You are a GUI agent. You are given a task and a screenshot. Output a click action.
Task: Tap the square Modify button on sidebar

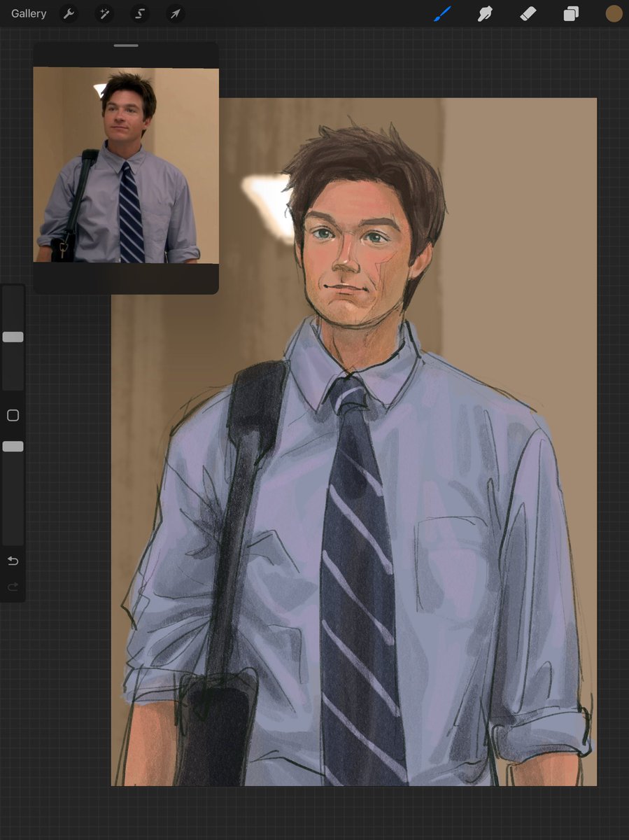click(x=13, y=416)
